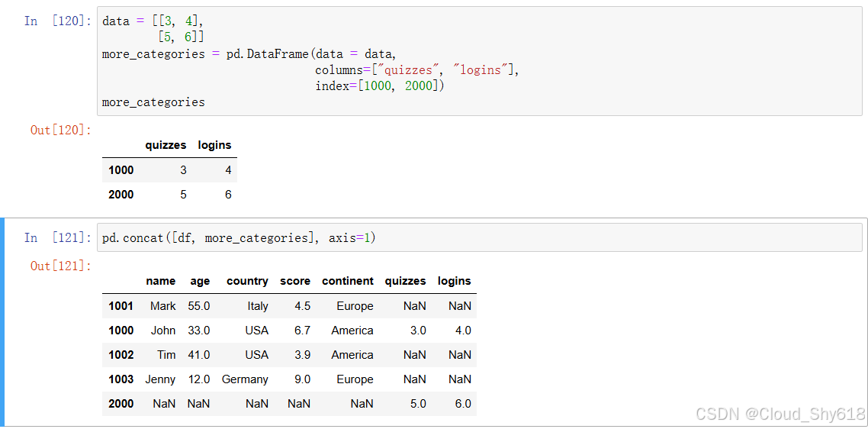Screen dimensions: 868x429
Task: Click row index 1003 in Out[121] table
Action: 121,379
